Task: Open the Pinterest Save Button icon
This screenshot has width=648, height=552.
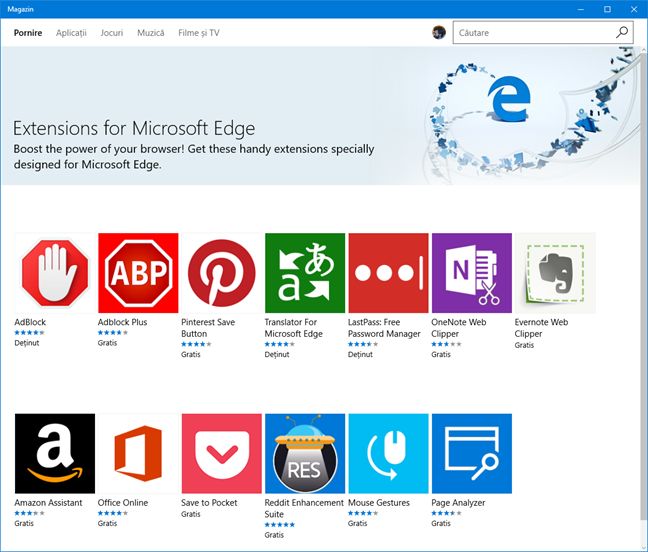Action: pyautogui.click(x=222, y=273)
